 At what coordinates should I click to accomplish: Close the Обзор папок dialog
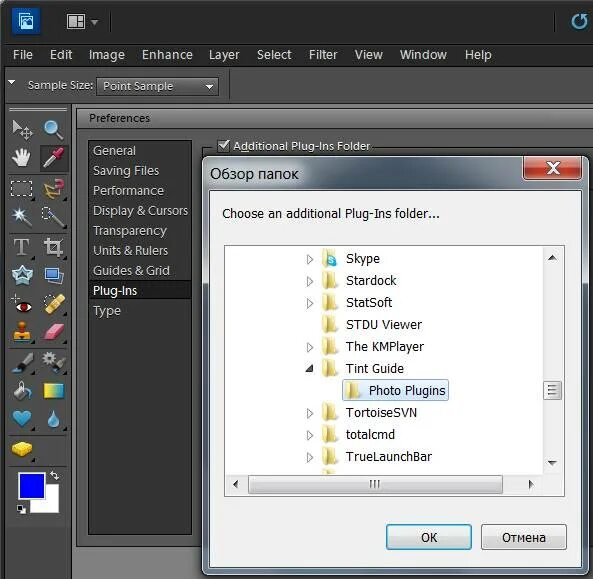coord(553,168)
